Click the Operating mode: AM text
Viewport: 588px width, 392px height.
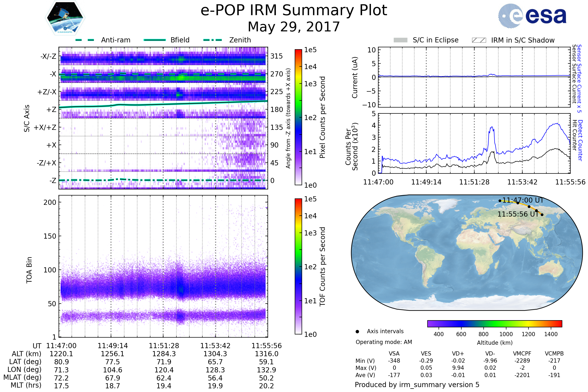[384, 342]
